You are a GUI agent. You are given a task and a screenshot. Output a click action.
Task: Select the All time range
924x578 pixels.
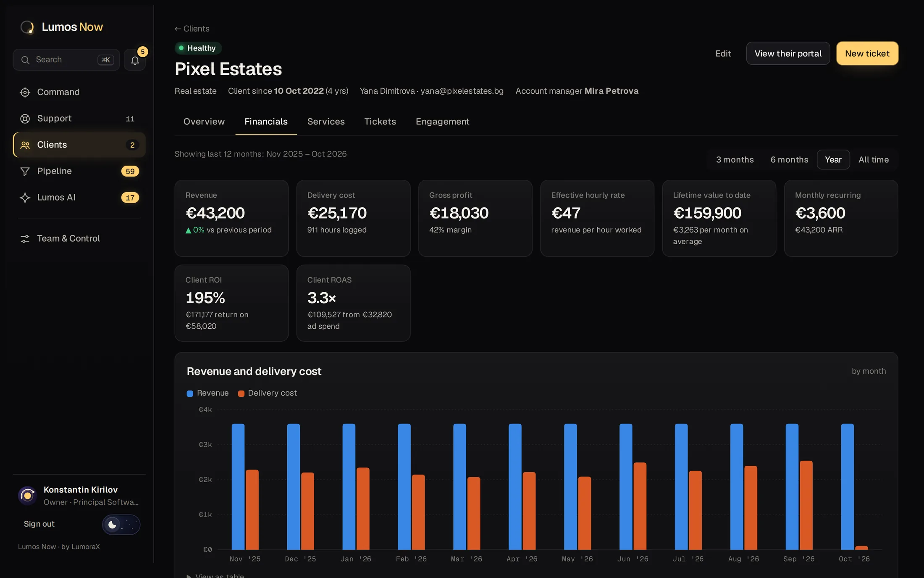point(873,160)
